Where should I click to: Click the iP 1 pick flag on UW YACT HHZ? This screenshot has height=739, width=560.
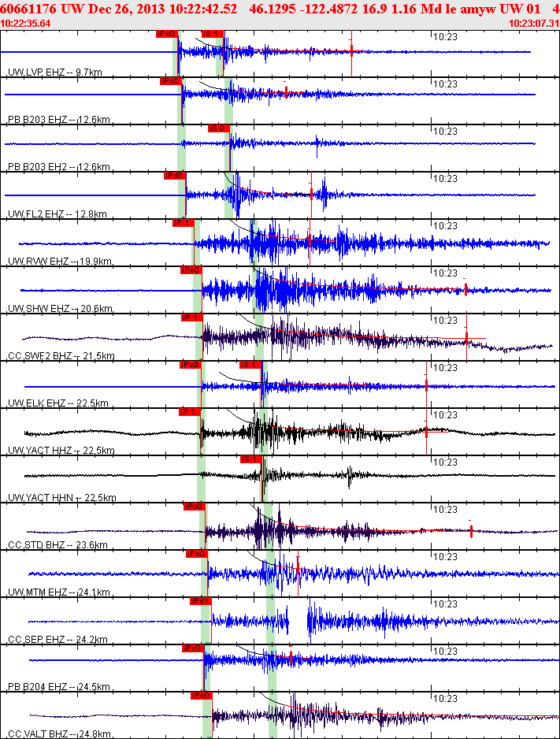[190, 412]
